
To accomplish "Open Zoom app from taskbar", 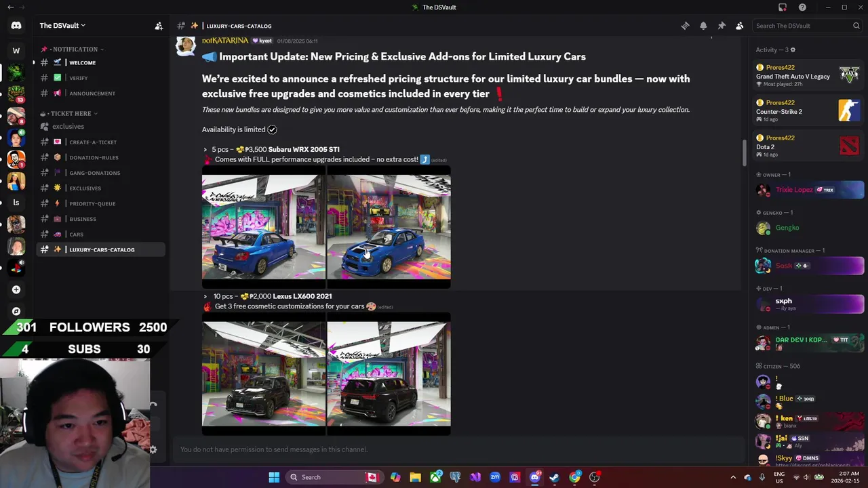I will click(x=495, y=477).
